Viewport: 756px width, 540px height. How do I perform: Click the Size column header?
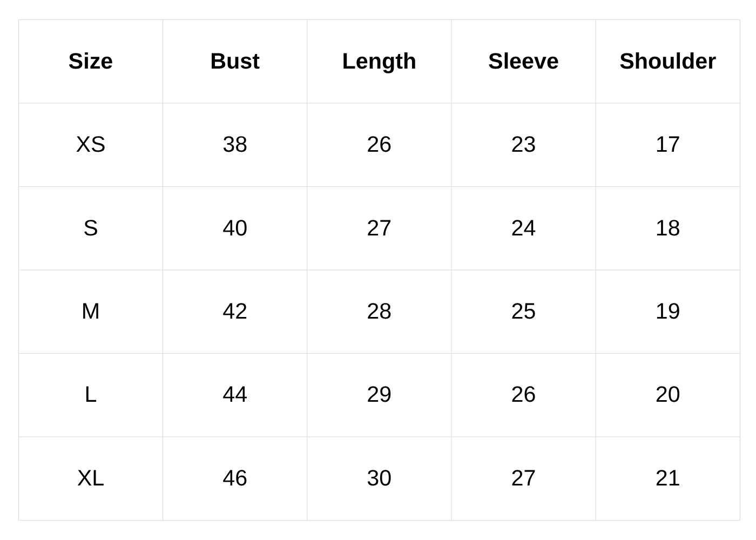pos(91,61)
